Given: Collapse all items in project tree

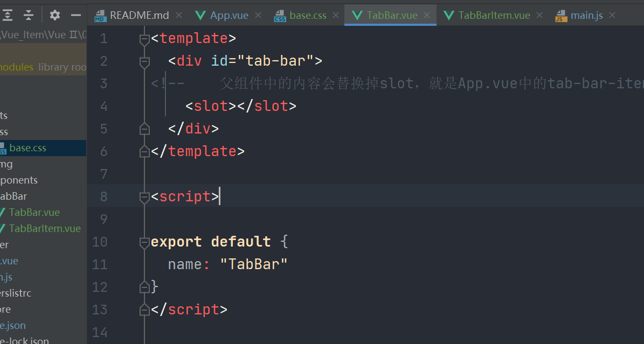Looking at the screenshot, I should click(29, 16).
